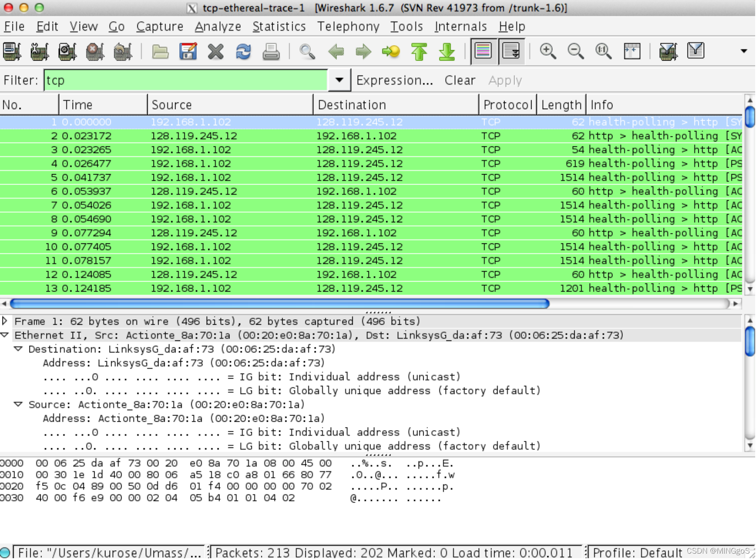Save the capture file icon
756x559 pixels.
click(x=188, y=51)
